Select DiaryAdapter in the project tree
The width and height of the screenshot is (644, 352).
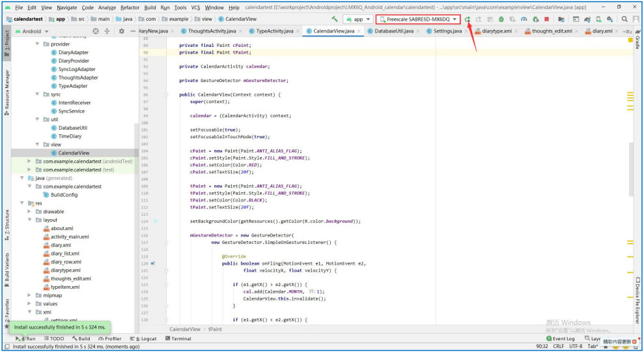[73, 52]
